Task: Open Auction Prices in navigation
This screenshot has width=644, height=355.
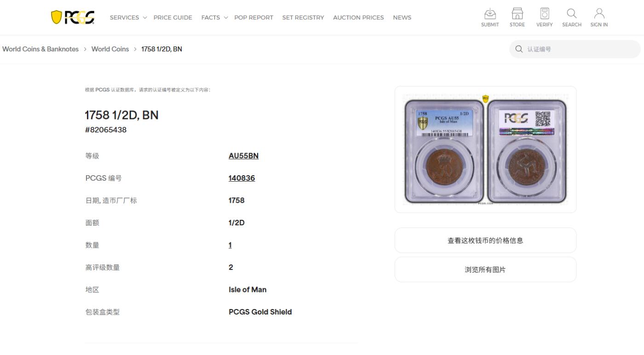Action: [x=358, y=17]
